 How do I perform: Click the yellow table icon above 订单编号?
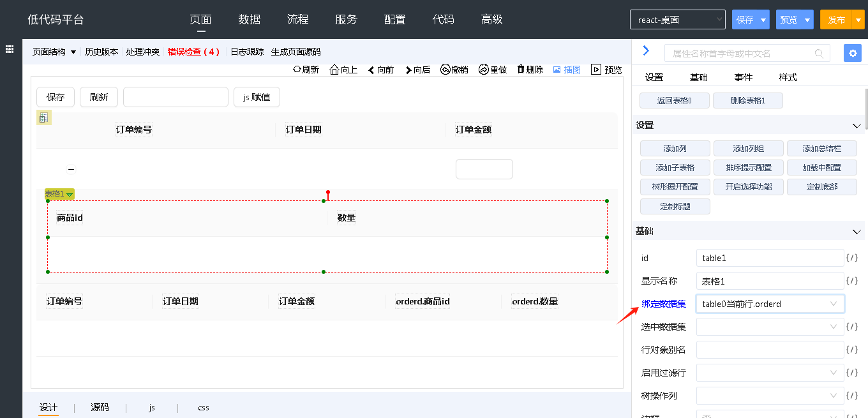tap(43, 117)
